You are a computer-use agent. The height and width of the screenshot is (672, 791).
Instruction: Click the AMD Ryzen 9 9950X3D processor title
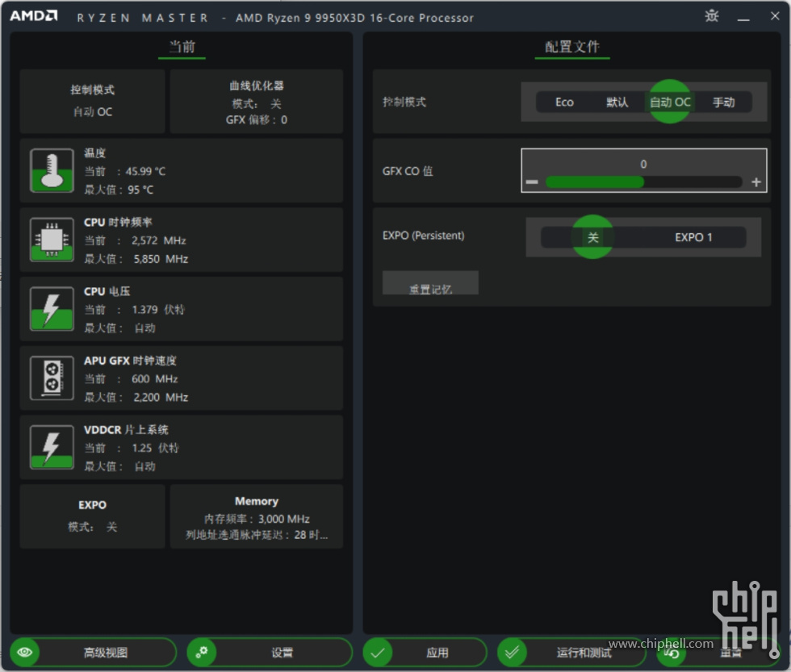coord(354,18)
